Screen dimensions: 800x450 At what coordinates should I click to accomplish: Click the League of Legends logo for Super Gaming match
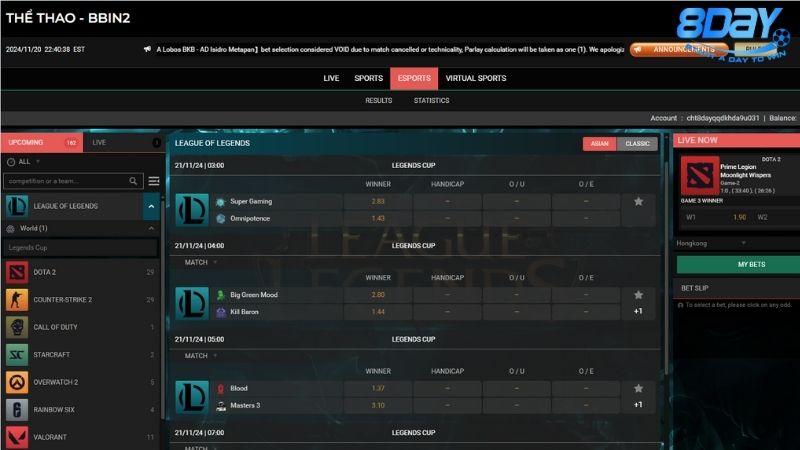[192, 210]
